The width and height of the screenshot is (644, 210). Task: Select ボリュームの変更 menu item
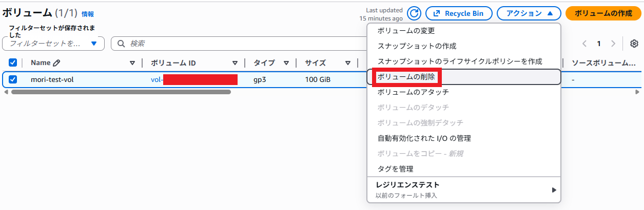point(464,31)
